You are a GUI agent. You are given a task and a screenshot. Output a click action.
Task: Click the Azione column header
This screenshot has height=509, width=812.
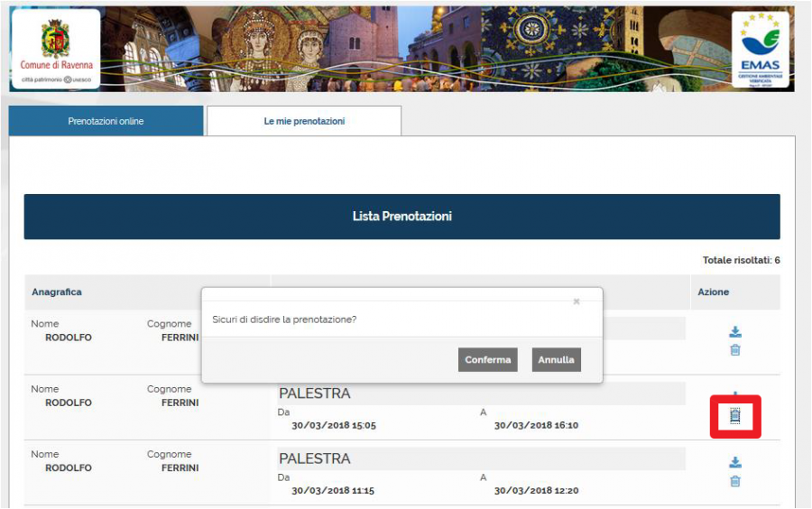pos(713,292)
